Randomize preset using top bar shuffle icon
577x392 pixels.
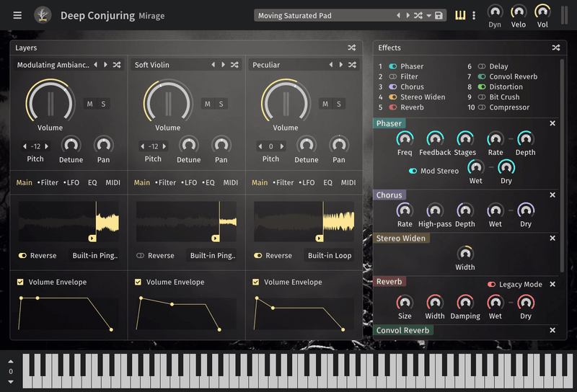click(x=418, y=15)
